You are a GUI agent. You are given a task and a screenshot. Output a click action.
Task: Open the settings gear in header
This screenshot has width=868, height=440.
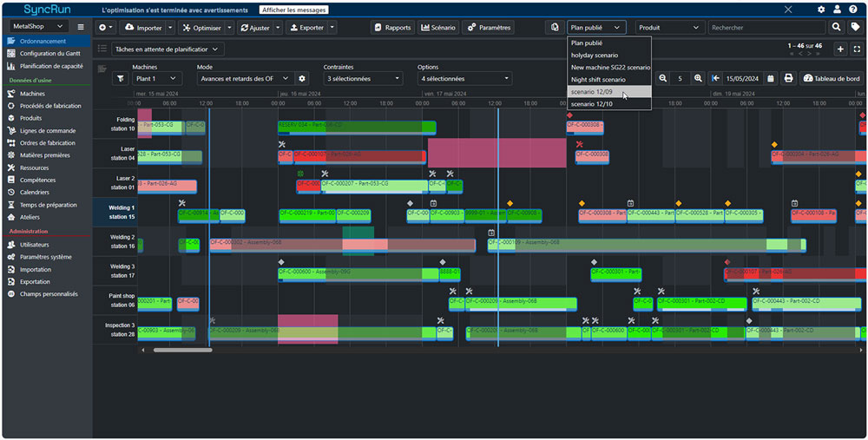(x=821, y=10)
